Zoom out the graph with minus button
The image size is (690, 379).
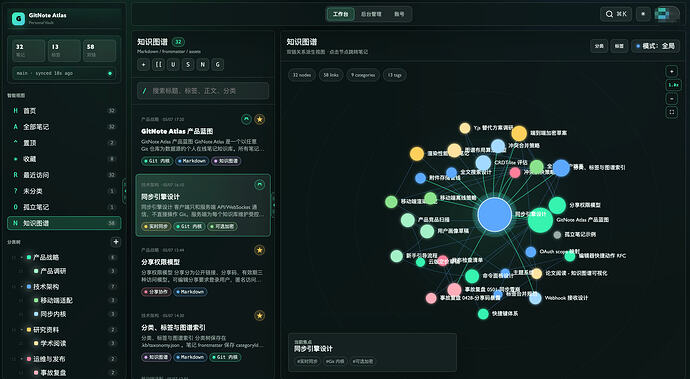point(672,99)
